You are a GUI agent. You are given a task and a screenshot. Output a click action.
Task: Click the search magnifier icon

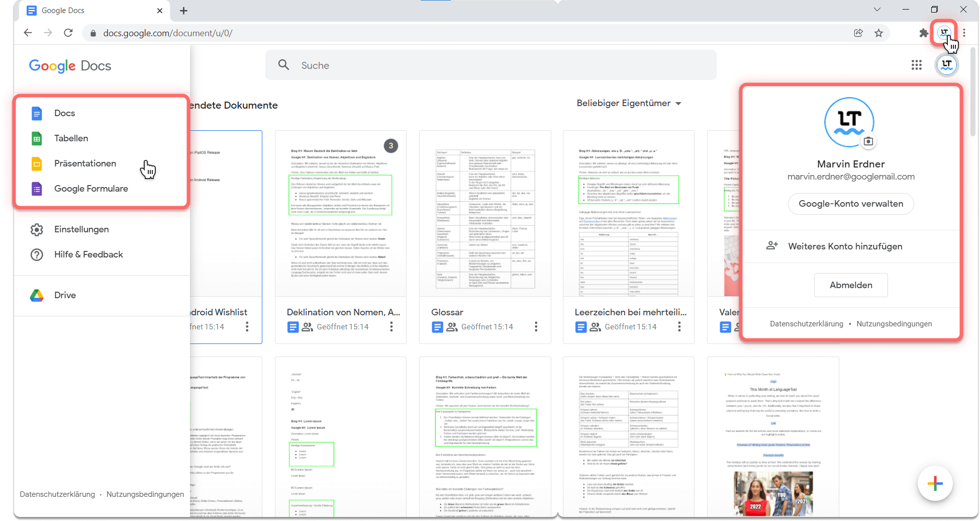[x=284, y=65]
